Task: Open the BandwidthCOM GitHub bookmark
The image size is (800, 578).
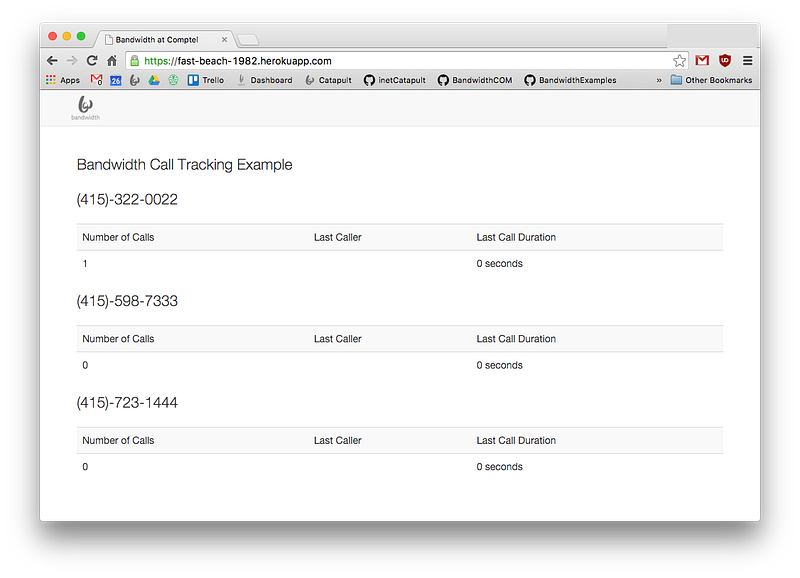Action: 474,80
